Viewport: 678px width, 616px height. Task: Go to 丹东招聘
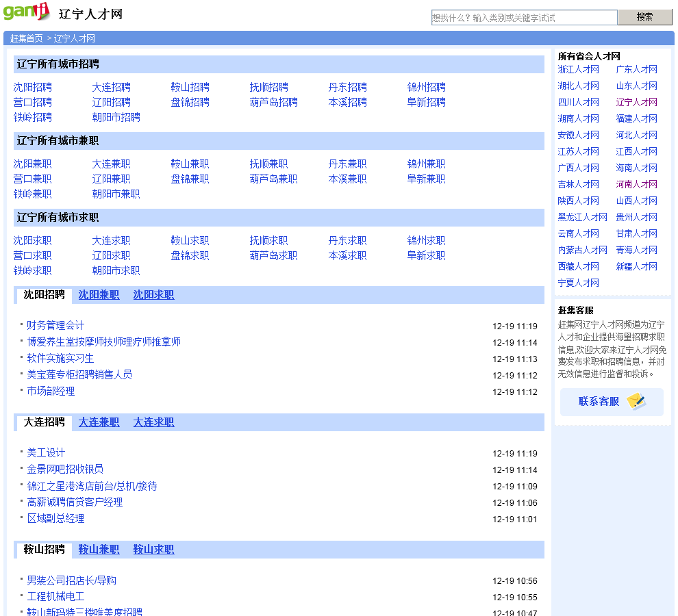[347, 88]
